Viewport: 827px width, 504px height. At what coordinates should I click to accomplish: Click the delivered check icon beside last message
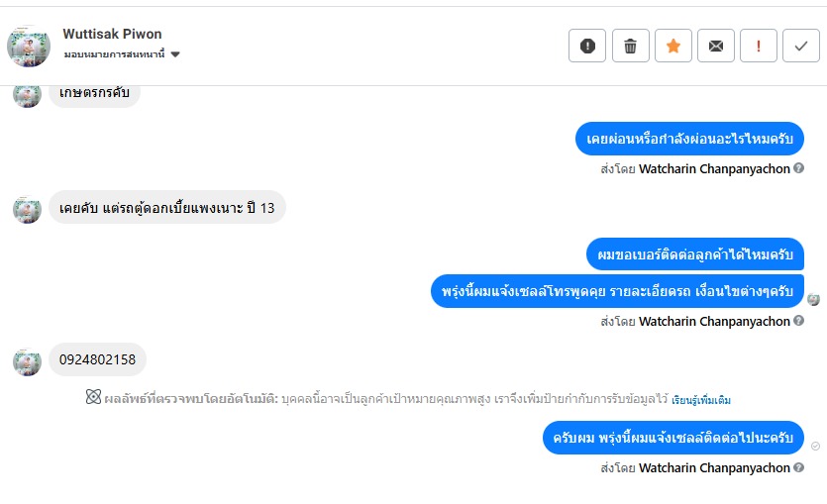tap(815, 447)
